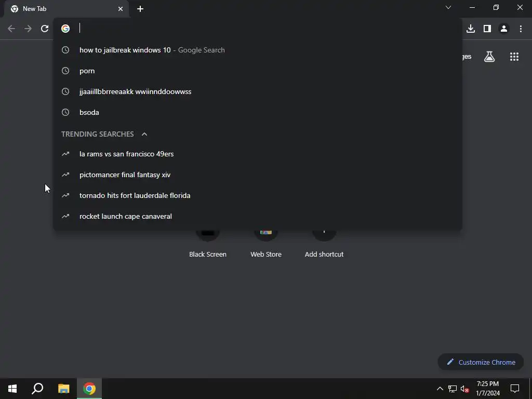Click the 'TRENDING SEARCHES' header text
Viewport: 532px width, 399px height.
[97, 134]
